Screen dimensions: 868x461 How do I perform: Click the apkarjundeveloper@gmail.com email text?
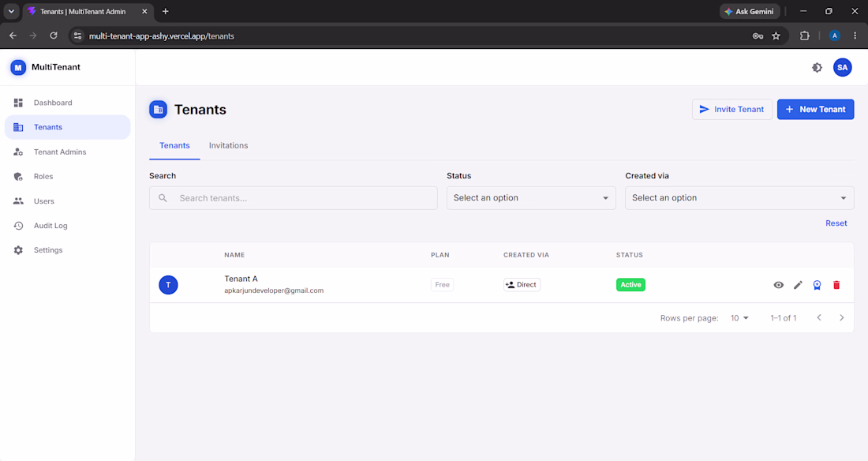[x=274, y=290]
